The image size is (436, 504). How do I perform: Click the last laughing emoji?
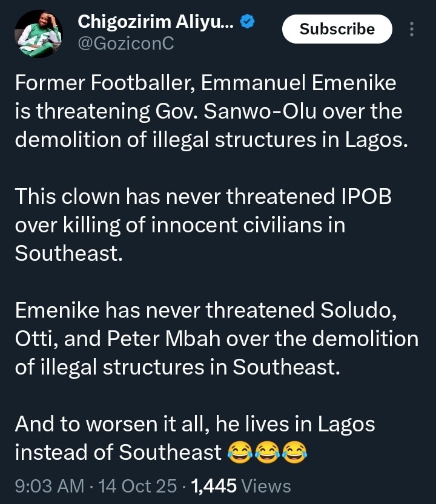(295, 453)
